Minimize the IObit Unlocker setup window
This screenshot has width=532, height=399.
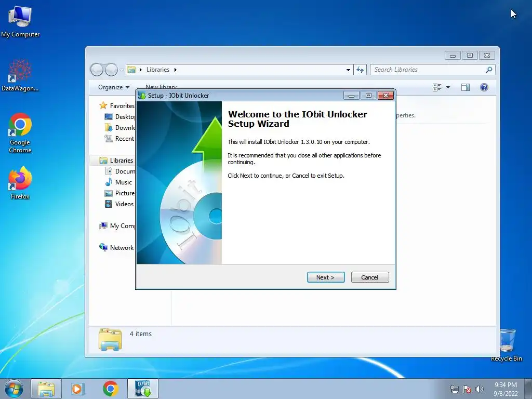(x=352, y=96)
